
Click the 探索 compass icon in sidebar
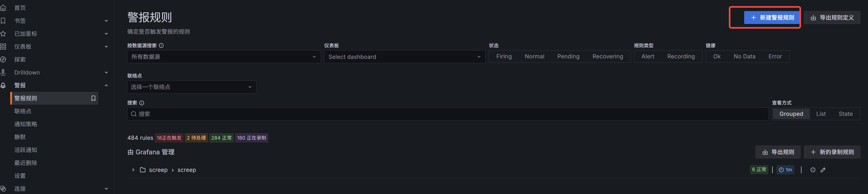point(3,60)
